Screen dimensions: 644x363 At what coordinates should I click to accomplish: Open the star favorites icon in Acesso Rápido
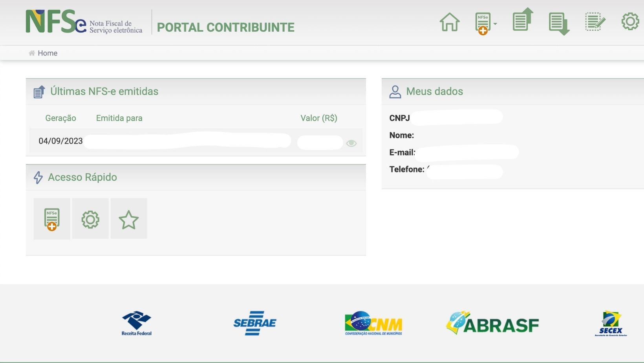pos(129,218)
